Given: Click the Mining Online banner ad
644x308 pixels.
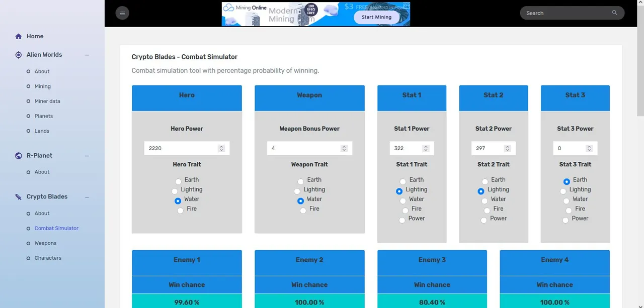Looking at the screenshot, I should (315, 14).
